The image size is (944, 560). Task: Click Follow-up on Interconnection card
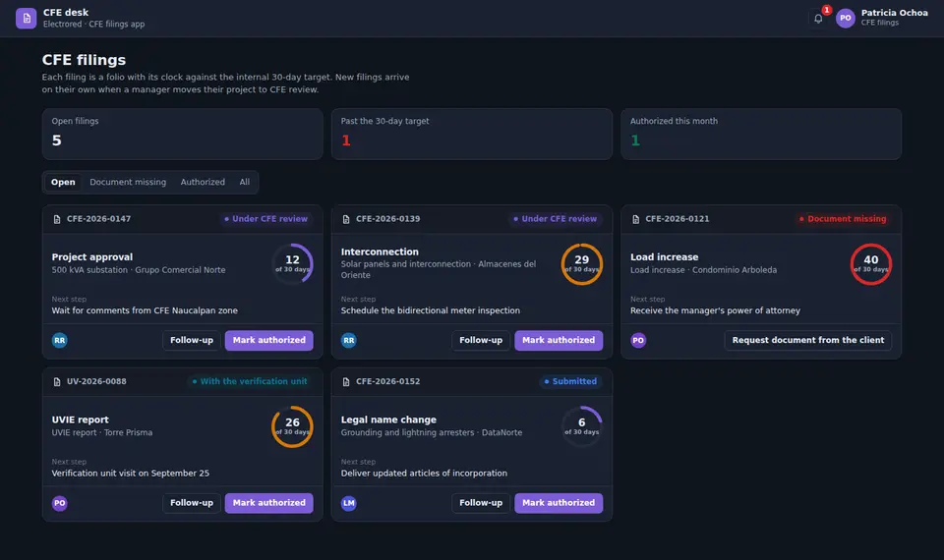[x=481, y=341]
